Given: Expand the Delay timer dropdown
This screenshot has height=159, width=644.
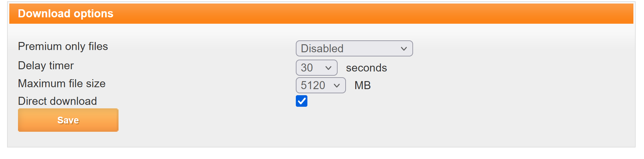Looking at the screenshot, I should (x=316, y=68).
